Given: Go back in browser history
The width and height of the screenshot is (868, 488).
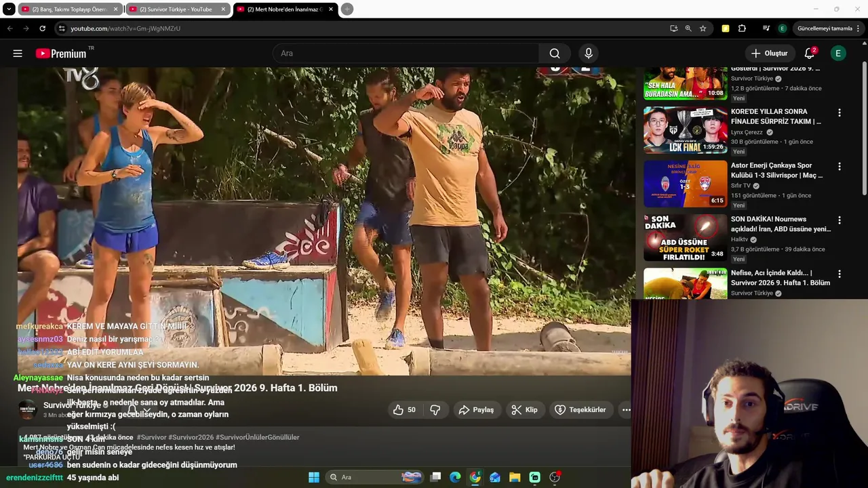Looking at the screenshot, I should pos(9,28).
